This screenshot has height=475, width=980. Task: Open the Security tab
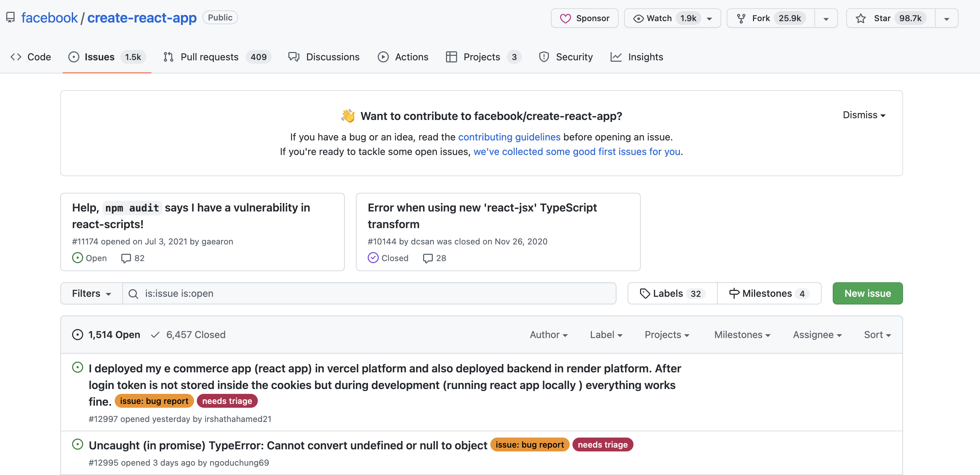click(566, 57)
